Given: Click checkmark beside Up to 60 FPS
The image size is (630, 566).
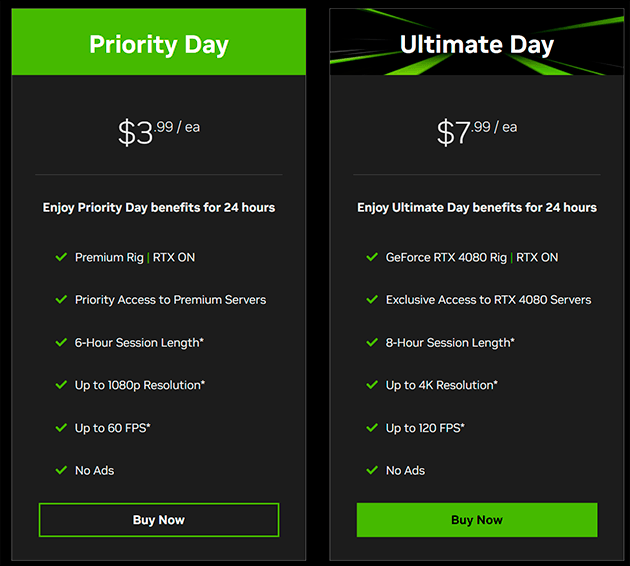Looking at the screenshot, I should 61,428.
